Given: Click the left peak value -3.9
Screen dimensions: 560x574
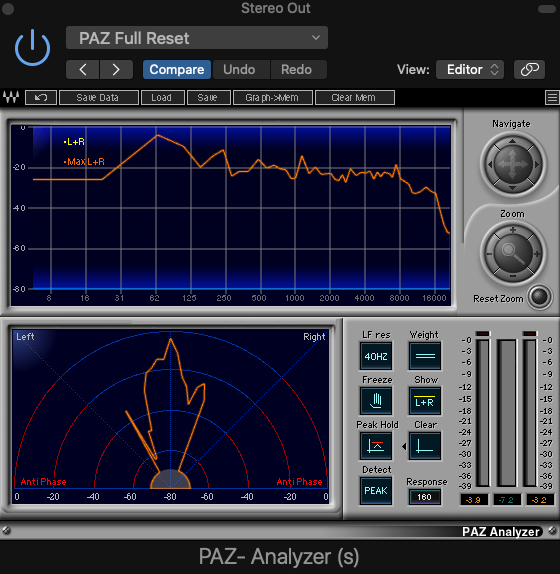Looking at the screenshot, I should (x=474, y=500).
